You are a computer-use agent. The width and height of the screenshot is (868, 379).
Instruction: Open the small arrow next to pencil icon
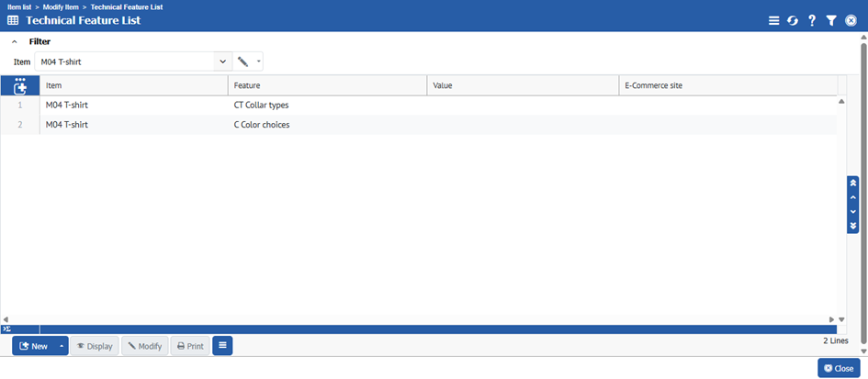(259, 61)
